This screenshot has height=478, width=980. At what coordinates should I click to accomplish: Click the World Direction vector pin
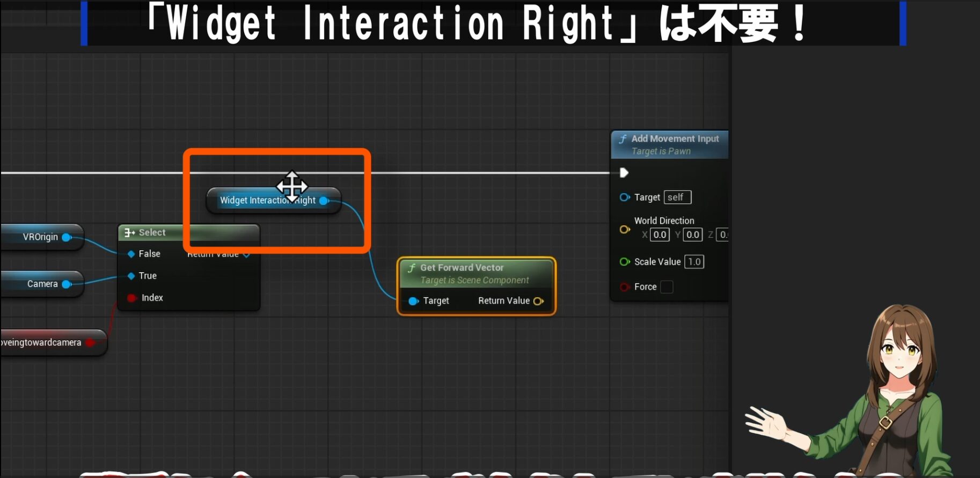[624, 230]
